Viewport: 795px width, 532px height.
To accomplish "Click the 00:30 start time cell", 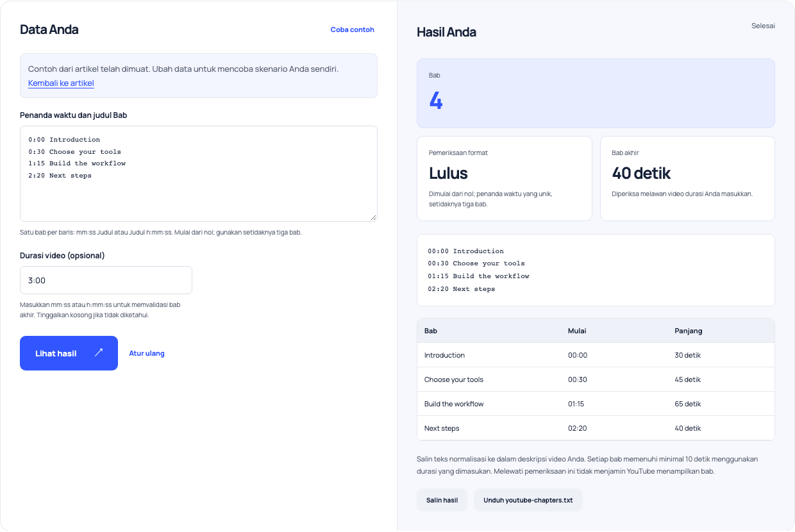I will point(578,379).
